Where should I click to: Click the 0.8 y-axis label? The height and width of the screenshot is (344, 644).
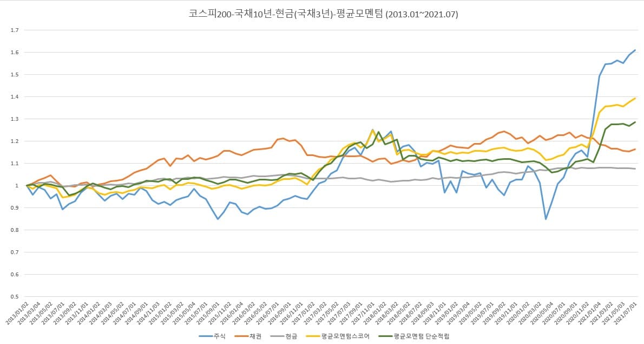click(x=15, y=230)
